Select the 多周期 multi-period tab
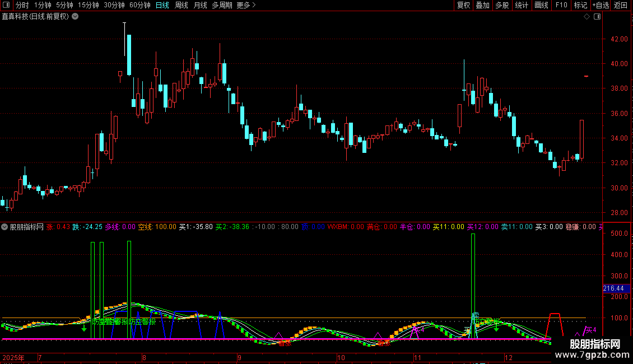The image size is (633, 364). 222,5
